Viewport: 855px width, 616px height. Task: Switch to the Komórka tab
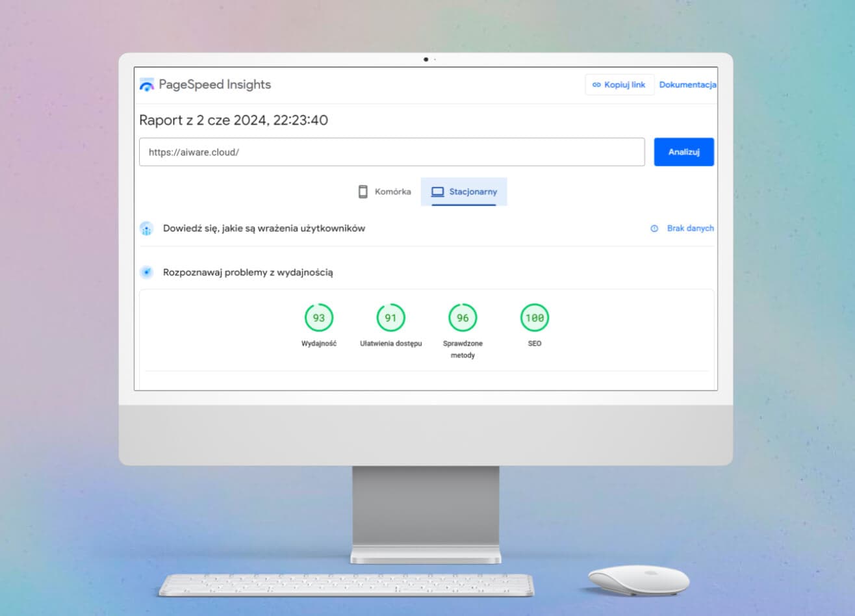(385, 192)
